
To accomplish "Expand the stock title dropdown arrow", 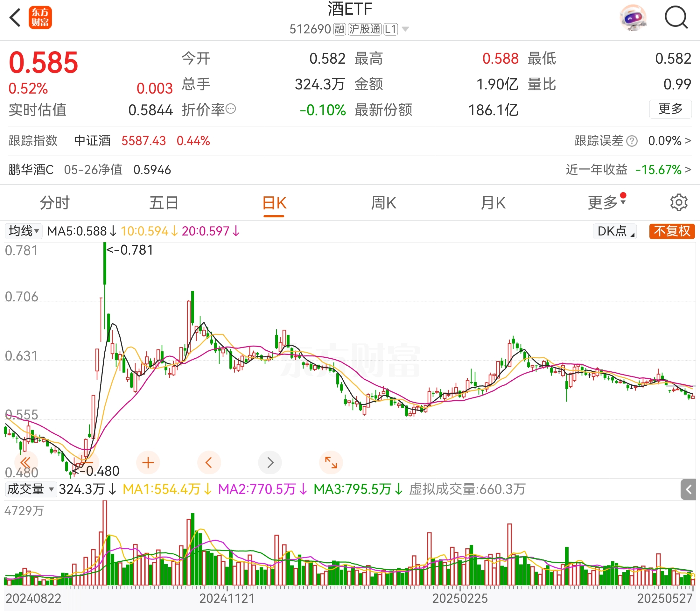I will tap(405, 29).
